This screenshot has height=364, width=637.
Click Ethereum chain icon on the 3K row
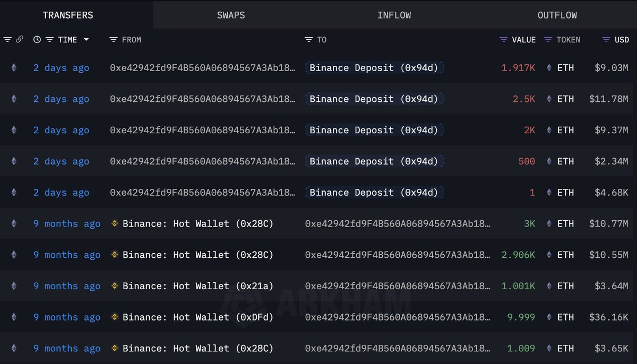[x=14, y=223]
